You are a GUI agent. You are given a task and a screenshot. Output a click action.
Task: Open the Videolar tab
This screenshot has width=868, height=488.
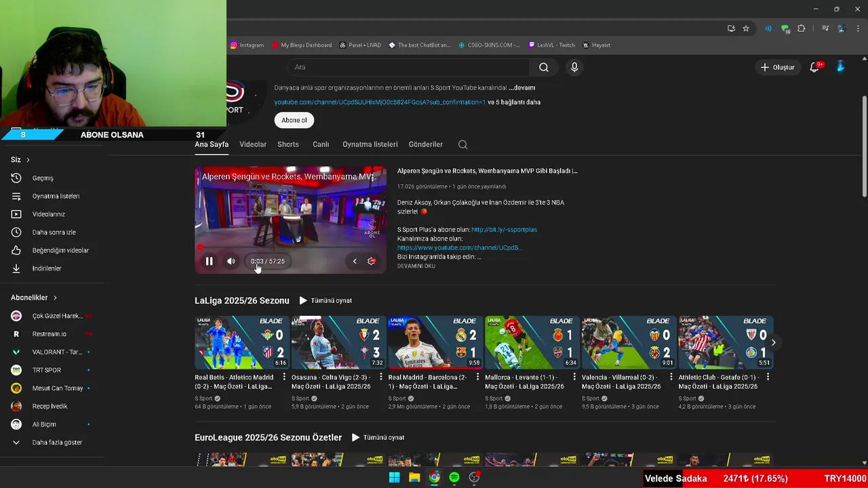[x=253, y=144]
